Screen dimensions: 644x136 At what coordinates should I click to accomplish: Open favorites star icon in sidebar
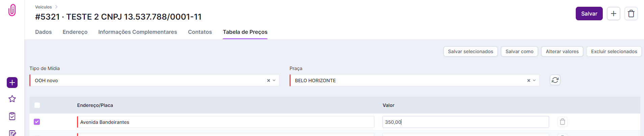tap(12, 99)
